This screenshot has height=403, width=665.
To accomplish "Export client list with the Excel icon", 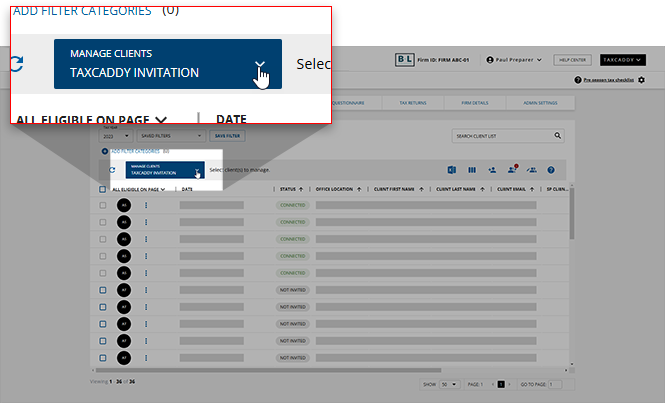I will point(452,170).
